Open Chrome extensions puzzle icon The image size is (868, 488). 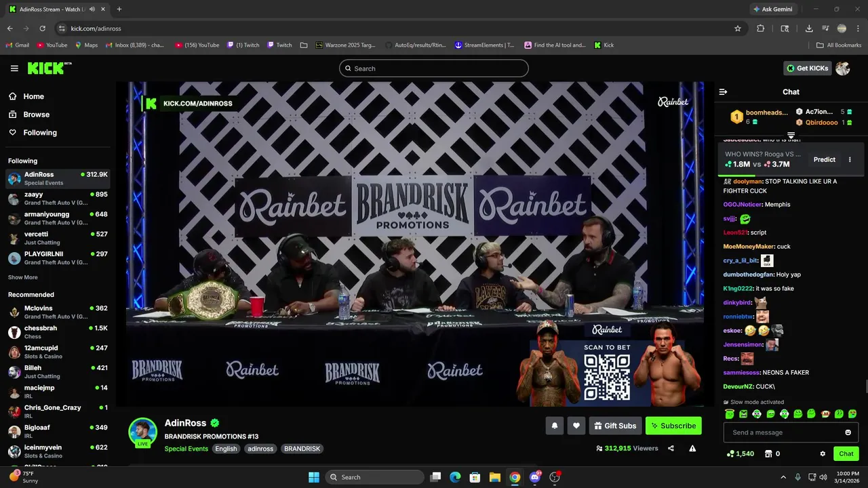click(x=760, y=28)
